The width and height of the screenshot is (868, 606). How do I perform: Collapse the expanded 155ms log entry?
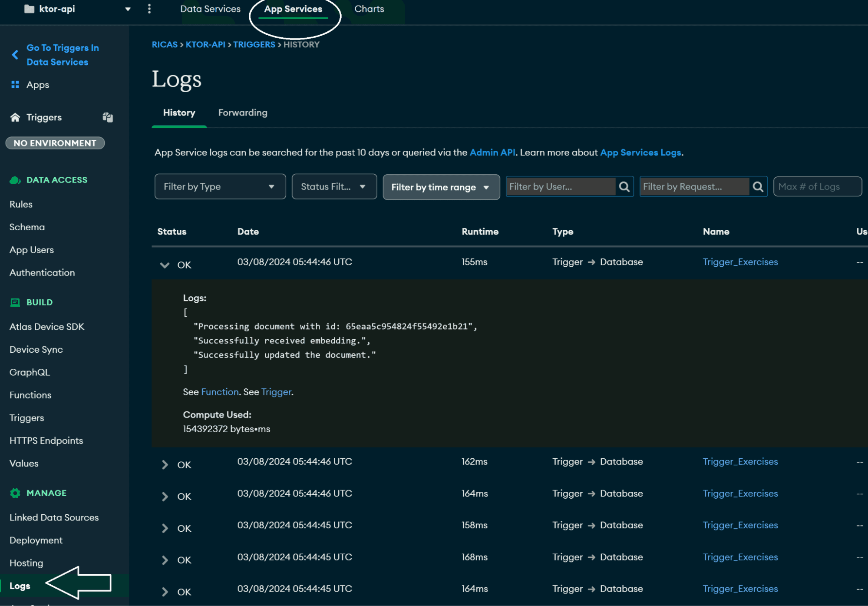click(165, 265)
